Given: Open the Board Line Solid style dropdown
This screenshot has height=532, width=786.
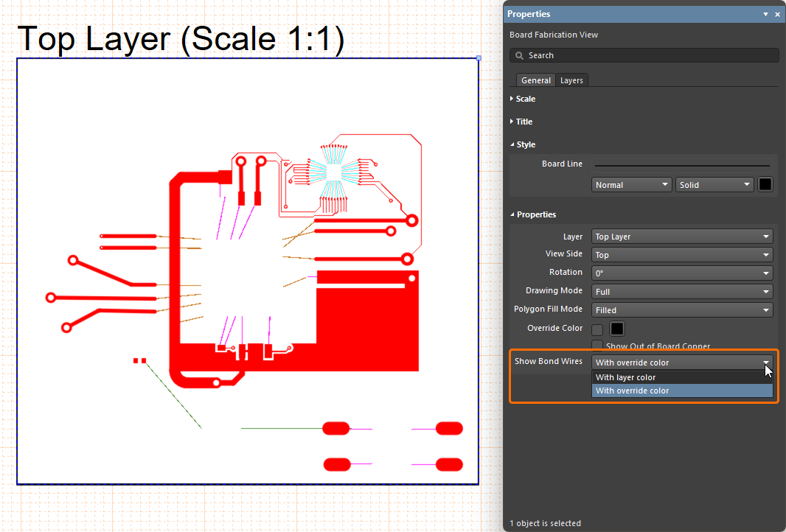Looking at the screenshot, I should tap(714, 185).
